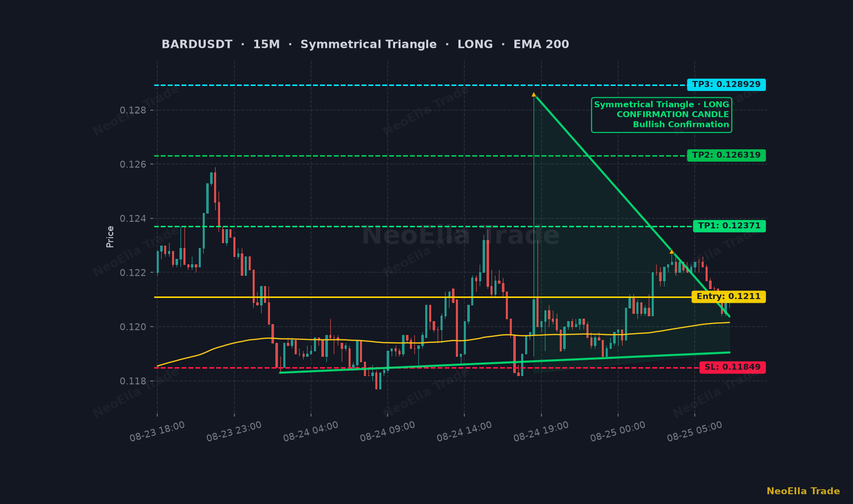Select the yellow Entry: 0.1211 label
853x504 pixels.
click(729, 296)
